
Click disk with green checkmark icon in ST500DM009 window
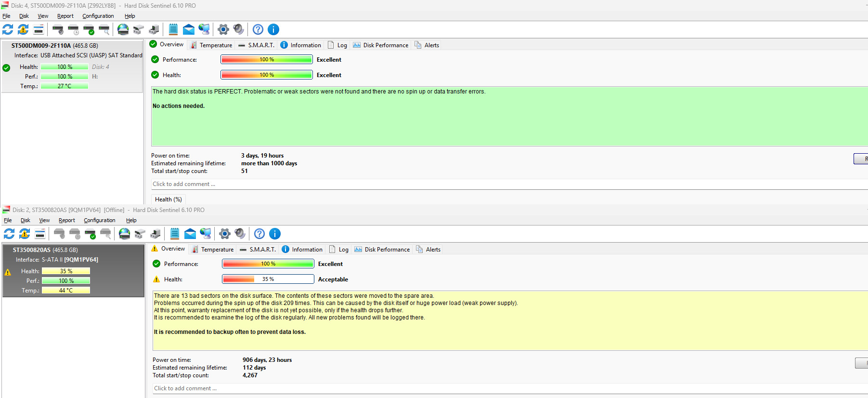tap(89, 29)
